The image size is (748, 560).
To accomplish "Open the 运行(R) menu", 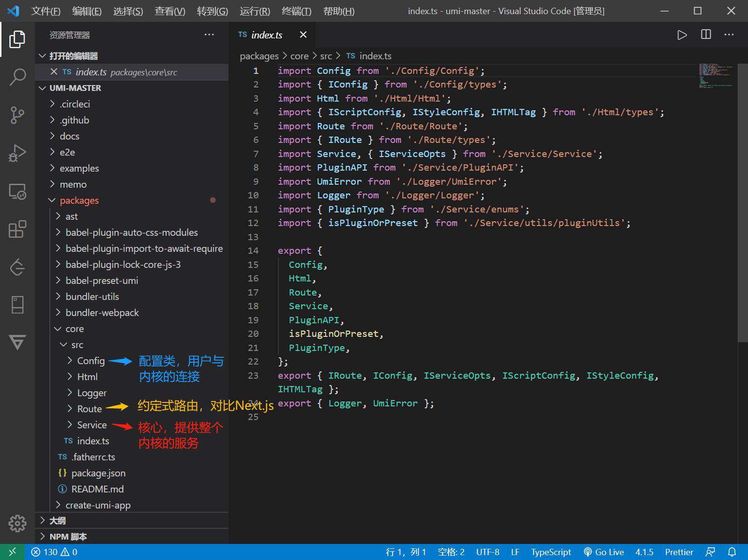I will pos(255,11).
